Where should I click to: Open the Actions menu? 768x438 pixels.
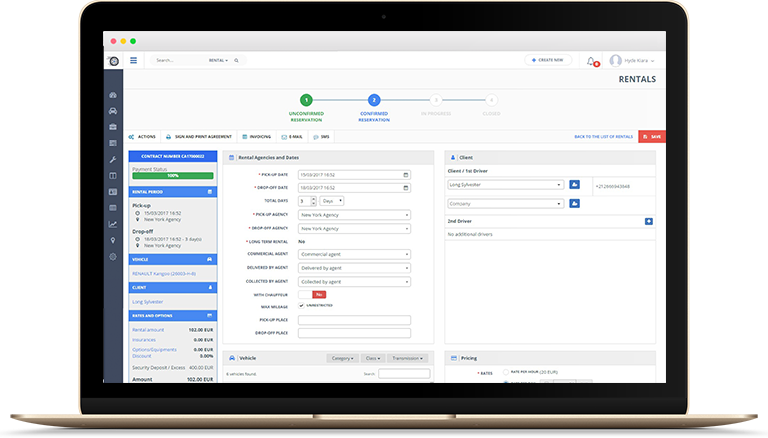click(142, 137)
